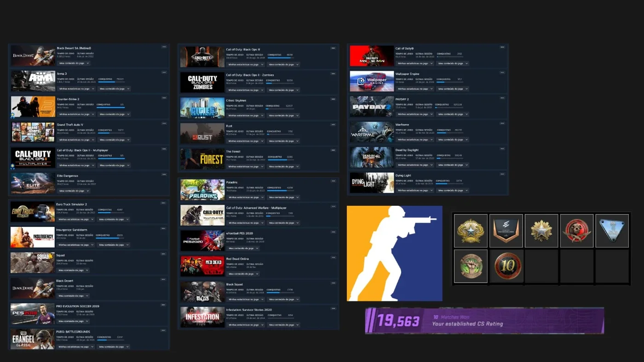644x362 pixels.
Task: Click the more options dots for Grand Theft Auto V
Action: (164, 123)
